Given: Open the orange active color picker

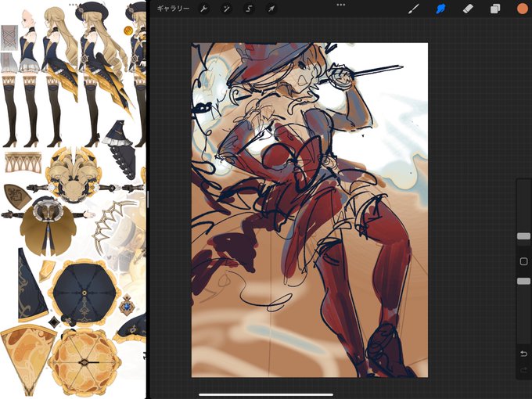Looking at the screenshot, I should 522,9.
